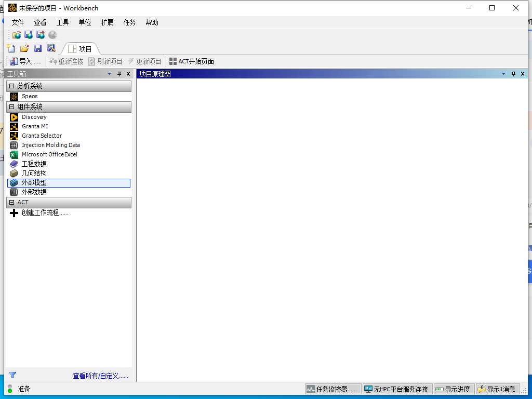The image size is (532, 399).
Task: Click the save project floppy icon
Action: point(38,48)
